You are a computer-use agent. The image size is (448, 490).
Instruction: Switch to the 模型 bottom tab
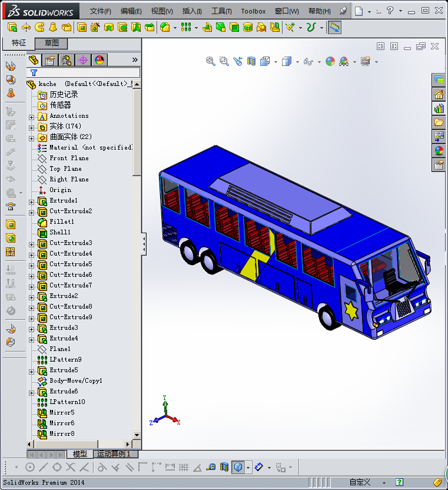click(79, 454)
